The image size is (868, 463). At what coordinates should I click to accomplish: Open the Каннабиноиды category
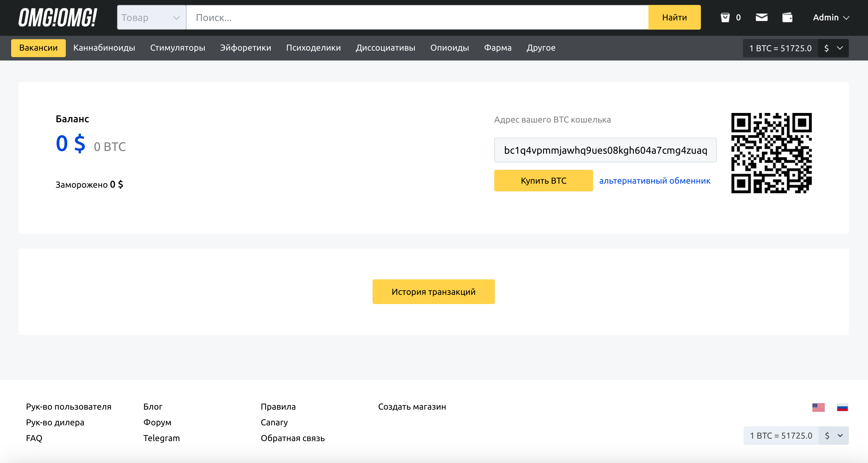click(x=104, y=48)
